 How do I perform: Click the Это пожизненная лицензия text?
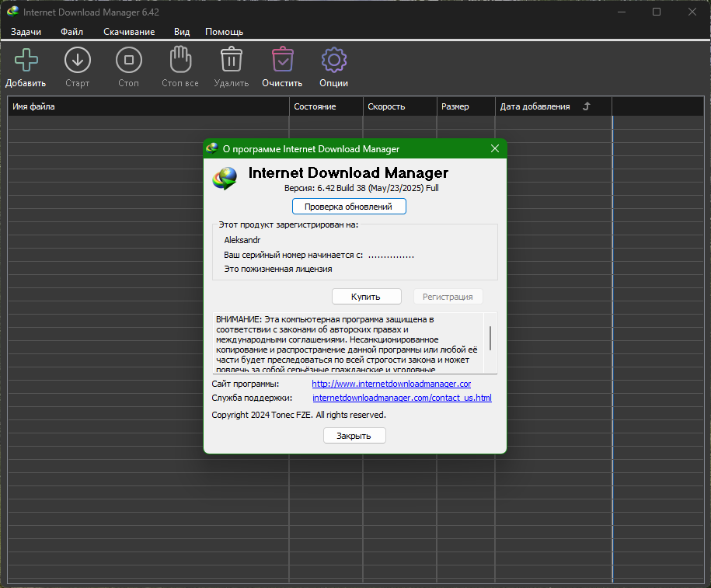point(278,269)
